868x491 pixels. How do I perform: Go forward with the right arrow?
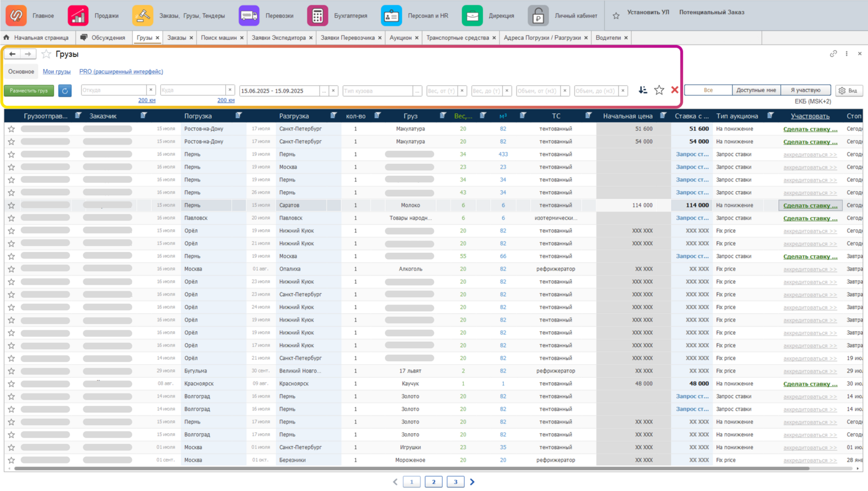(28, 54)
